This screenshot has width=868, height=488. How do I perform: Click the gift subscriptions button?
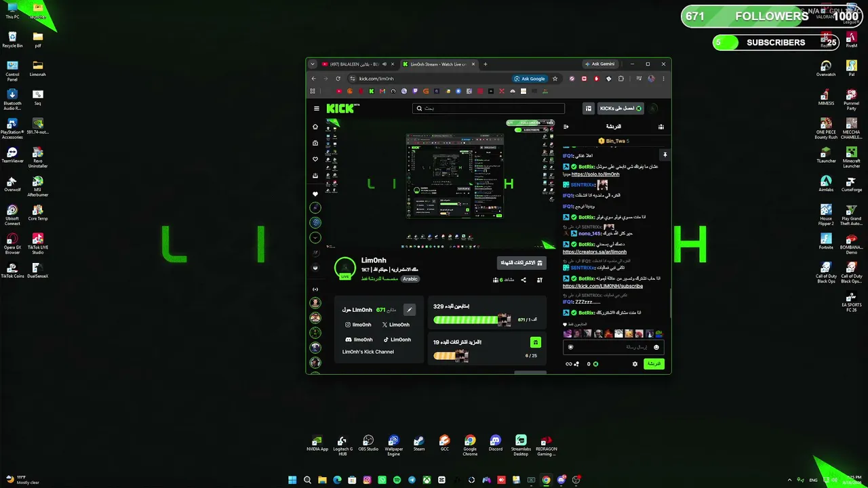[521, 263]
